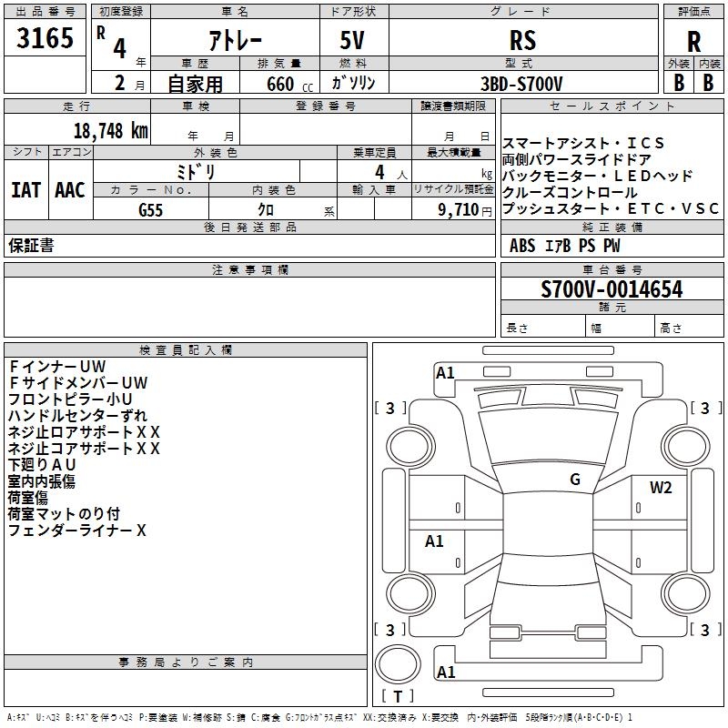728x728 pixels.
Task: Click inspector note ハンドルセンターずれ
Action: pos(77,416)
